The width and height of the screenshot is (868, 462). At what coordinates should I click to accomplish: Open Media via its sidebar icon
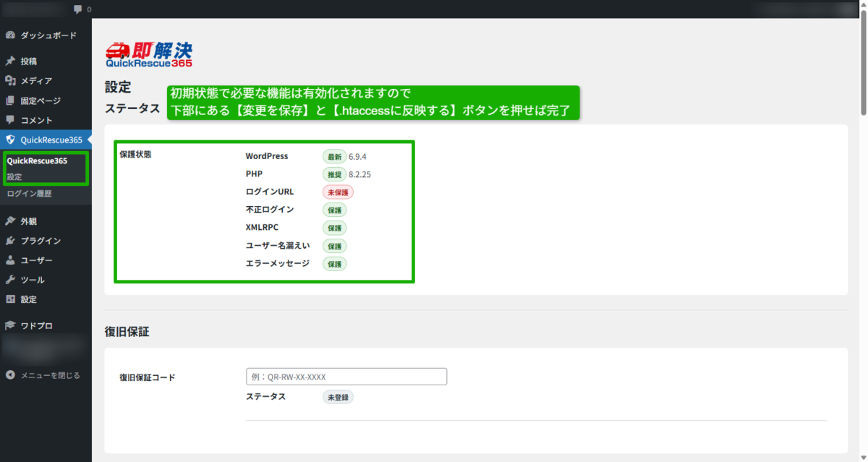tap(10, 81)
